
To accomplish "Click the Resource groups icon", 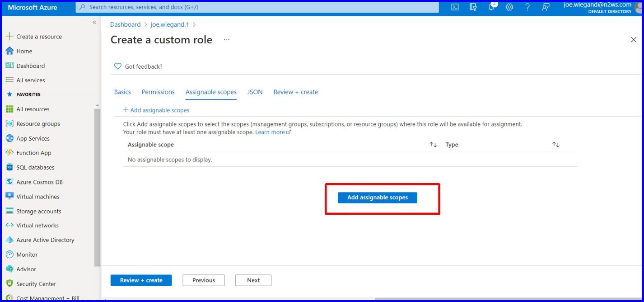I will pyautogui.click(x=9, y=123).
